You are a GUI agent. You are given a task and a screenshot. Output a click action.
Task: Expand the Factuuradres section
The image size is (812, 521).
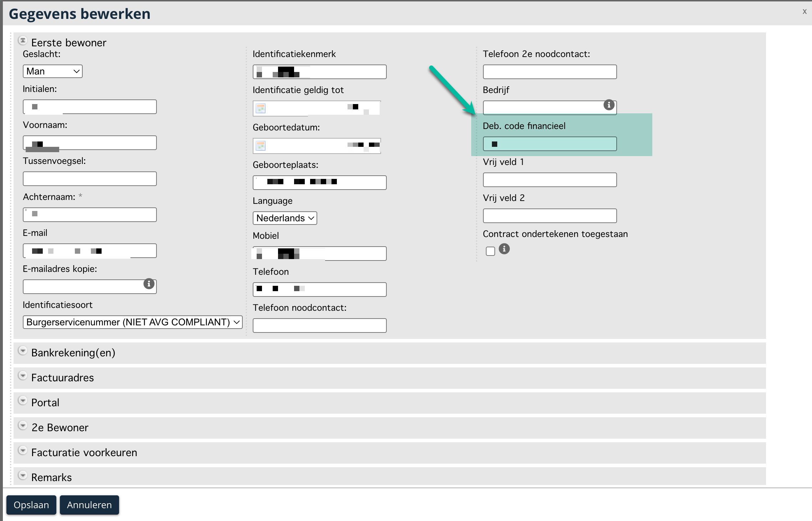click(22, 376)
